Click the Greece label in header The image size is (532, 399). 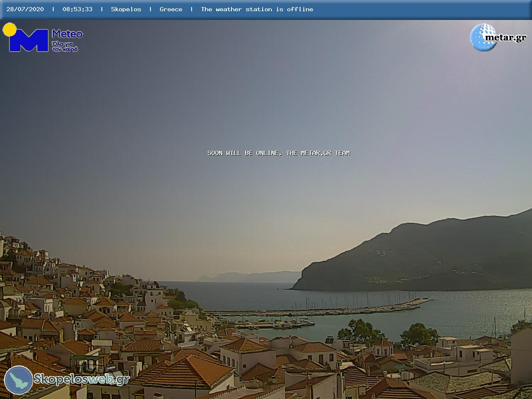pyautogui.click(x=171, y=9)
